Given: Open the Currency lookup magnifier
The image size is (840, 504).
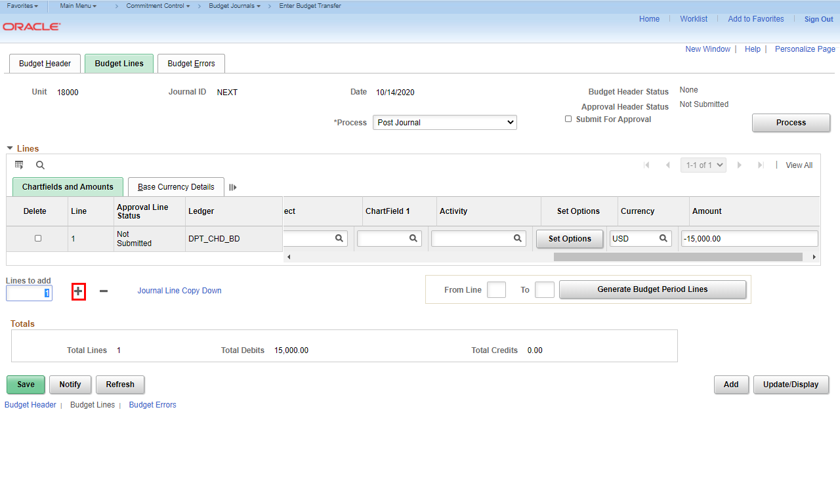Looking at the screenshot, I should [x=663, y=239].
